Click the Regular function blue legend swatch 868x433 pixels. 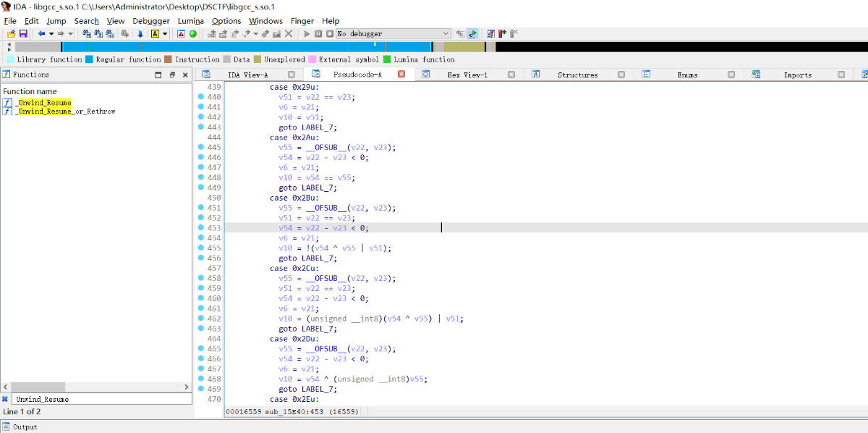(x=89, y=59)
